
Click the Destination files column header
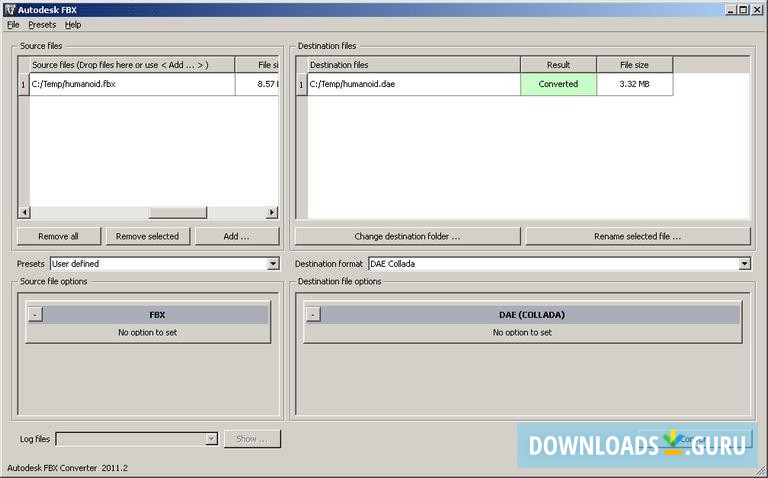point(414,65)
